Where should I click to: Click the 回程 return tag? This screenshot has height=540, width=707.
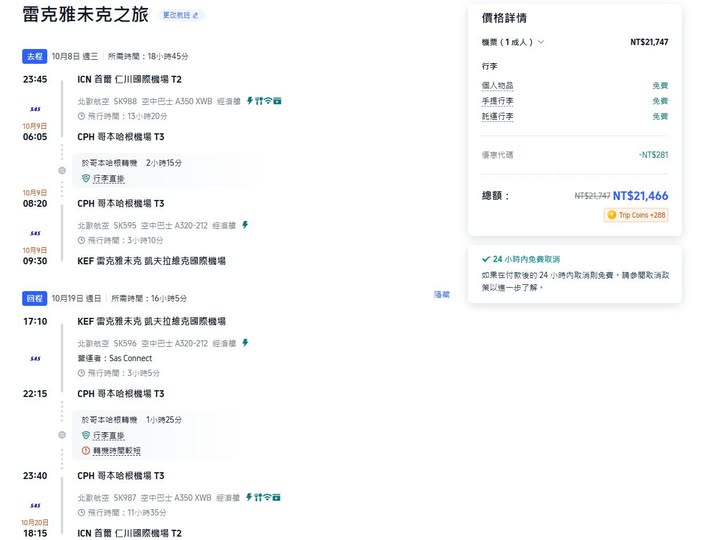(35, 298)
